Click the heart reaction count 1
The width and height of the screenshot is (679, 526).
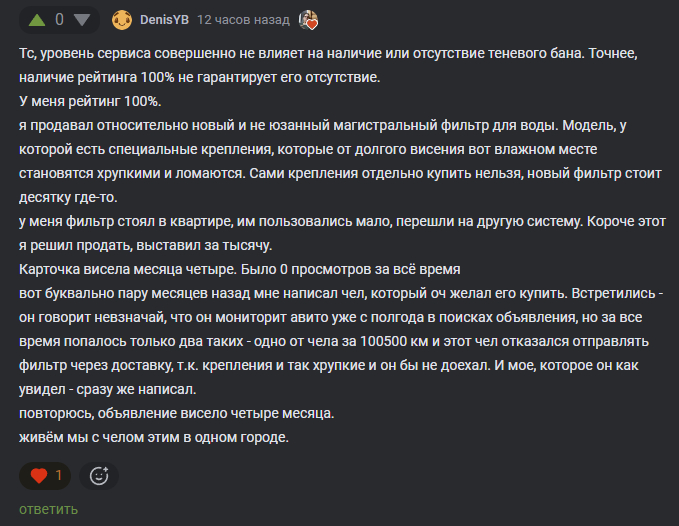[x=58, y=476]
